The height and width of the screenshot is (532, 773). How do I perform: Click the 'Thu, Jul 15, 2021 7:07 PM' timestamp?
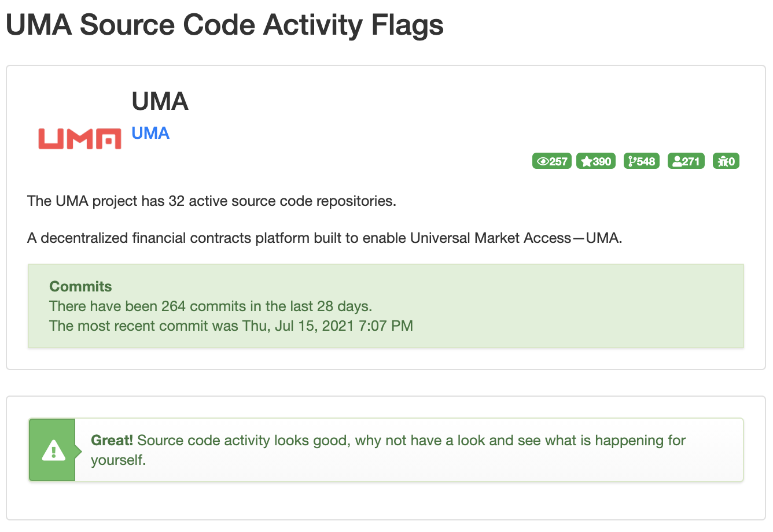pos(327,326)
